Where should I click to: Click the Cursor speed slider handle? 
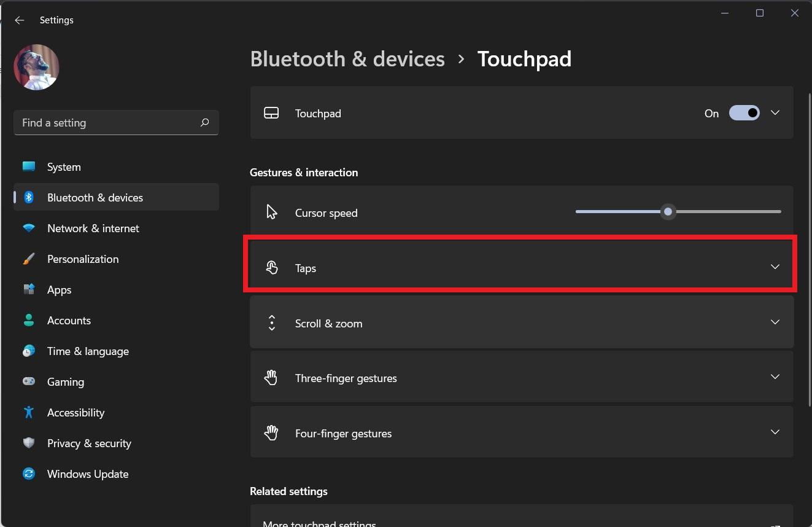(x=668, y=212)
